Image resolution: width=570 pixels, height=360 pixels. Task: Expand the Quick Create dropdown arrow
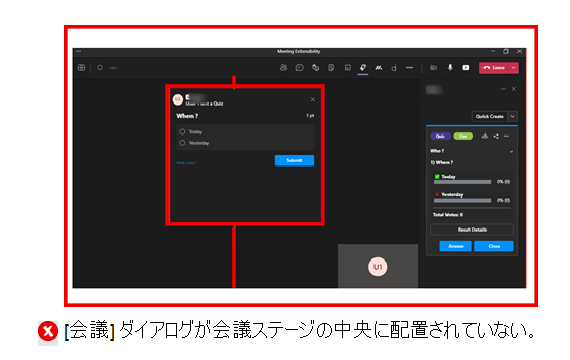tap(513, 116)
